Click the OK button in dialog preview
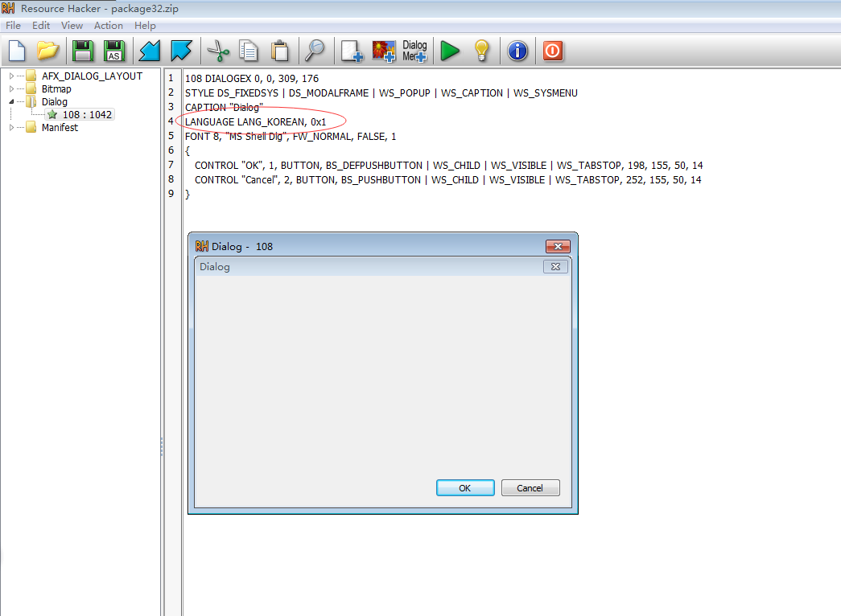Screen dimensions: 841x616 [x=465, y=488]
